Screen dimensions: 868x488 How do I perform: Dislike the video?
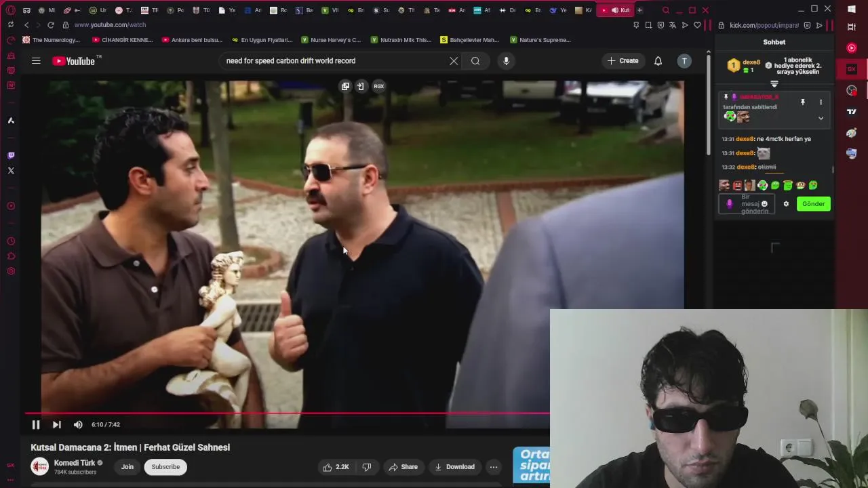tap(367, 467)
